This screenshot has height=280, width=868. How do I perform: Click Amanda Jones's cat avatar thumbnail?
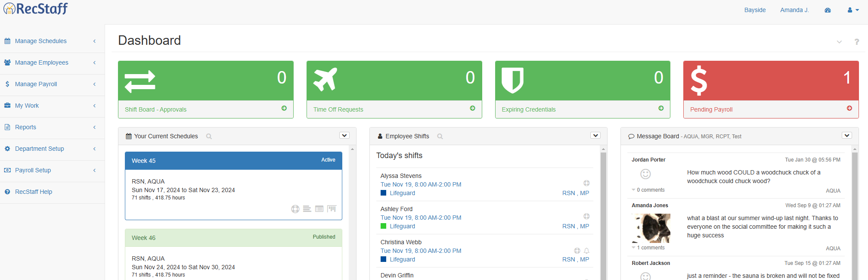point(651,228)
